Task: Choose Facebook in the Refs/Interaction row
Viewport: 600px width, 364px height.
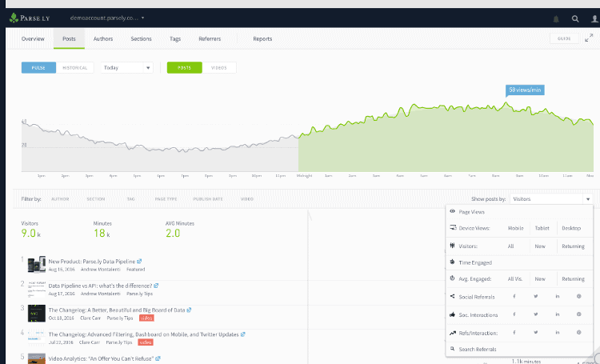Action: point(514,332)
